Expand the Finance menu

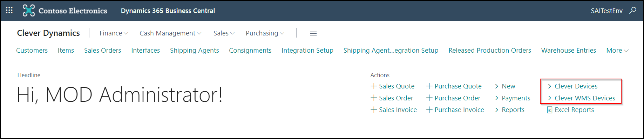(114, 33)
